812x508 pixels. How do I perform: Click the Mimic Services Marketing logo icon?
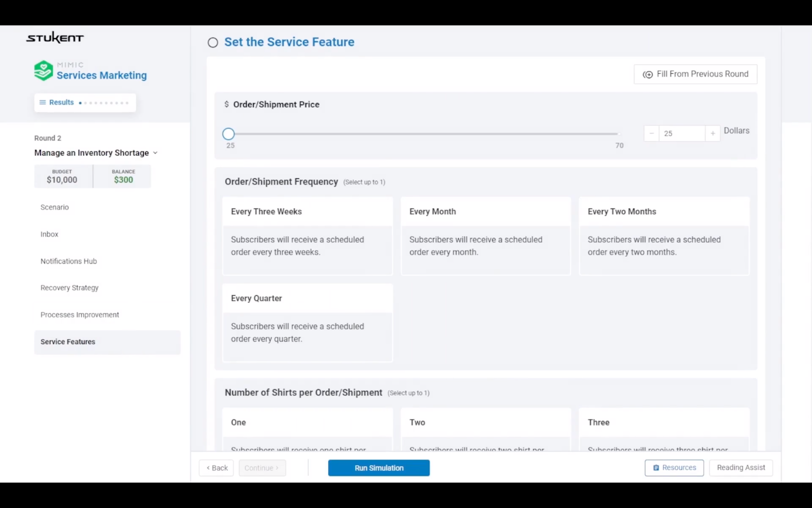point(44,71)
